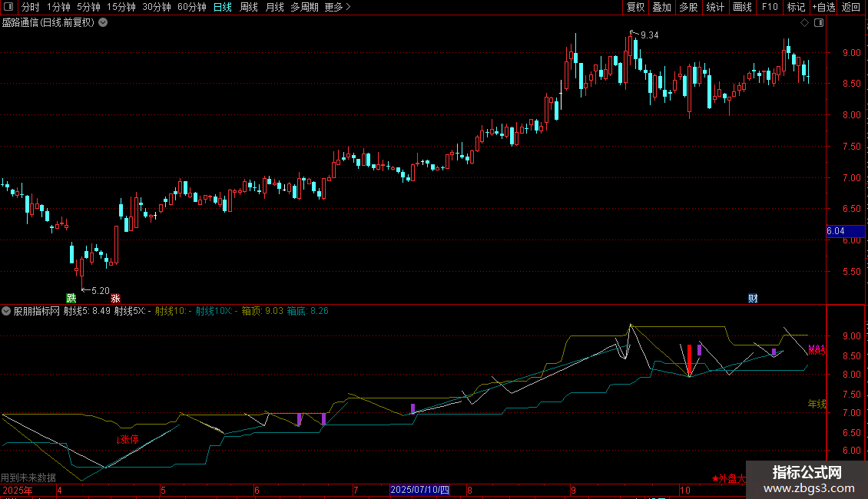
Task: Click the month 7 timeline marker
Action: click(x=356, y=490)
